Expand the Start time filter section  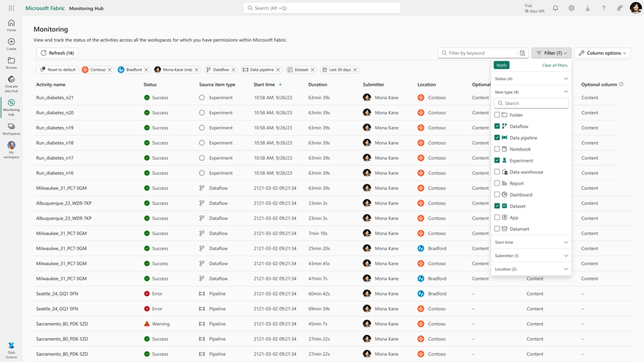pos(531,242)
